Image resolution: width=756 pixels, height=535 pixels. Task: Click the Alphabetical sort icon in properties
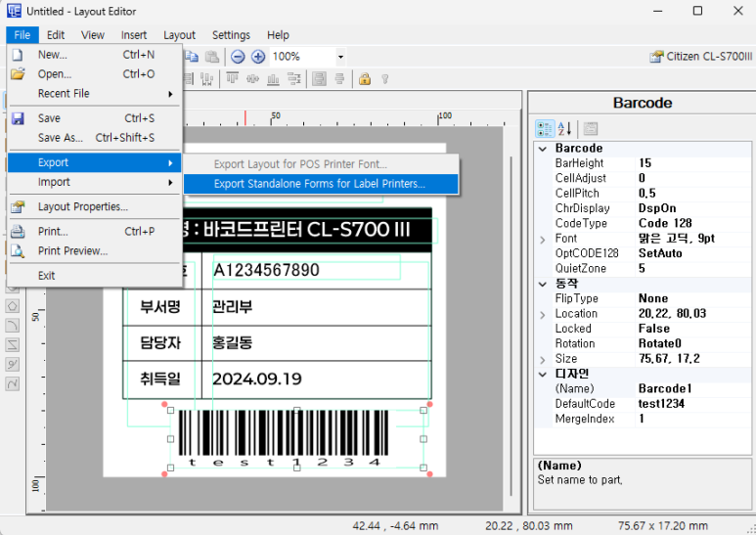tap(564, 129)
